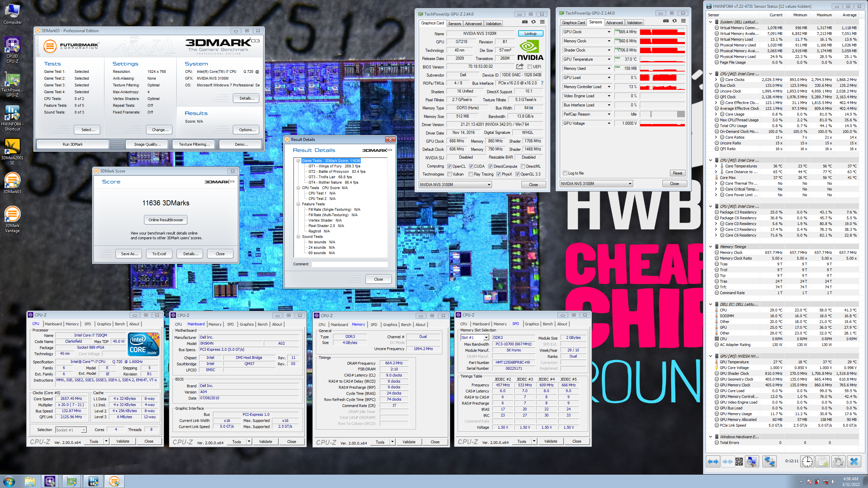Open File Explorer in taskbar
The image size is (868, 488).
coord(30,481)
